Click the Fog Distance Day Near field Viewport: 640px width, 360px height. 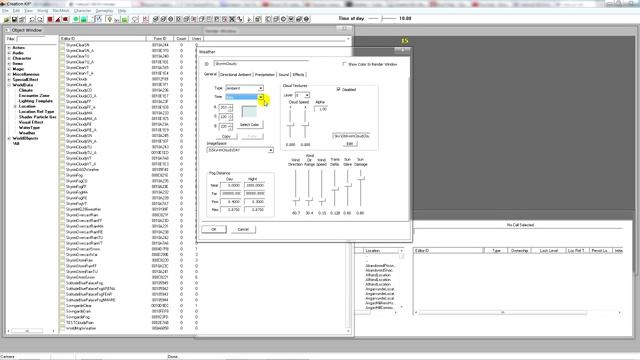[x=231, y=185]
